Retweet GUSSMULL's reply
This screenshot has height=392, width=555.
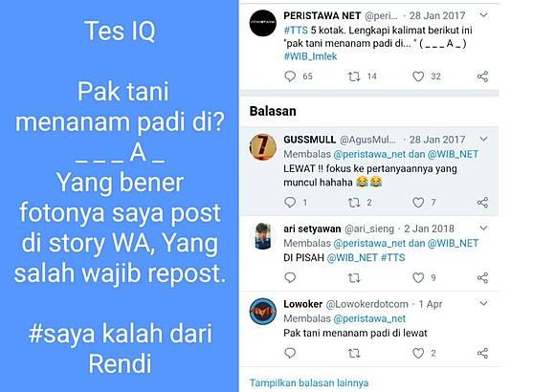point(354,203)
